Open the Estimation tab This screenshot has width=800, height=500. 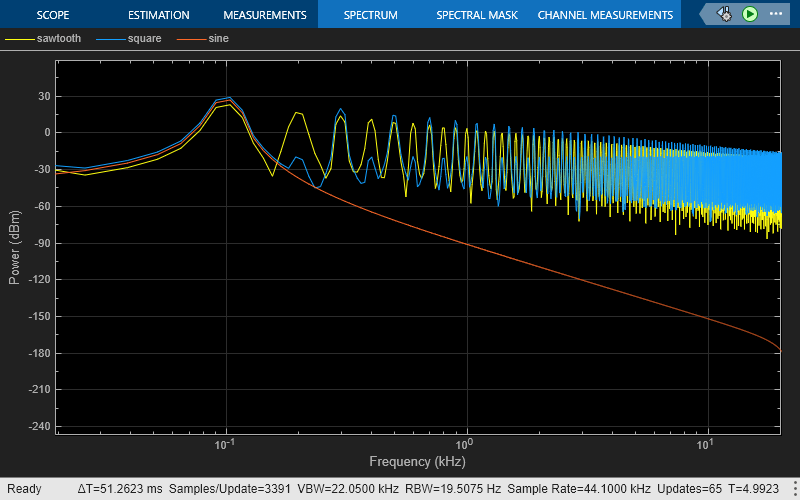point(158,15)
